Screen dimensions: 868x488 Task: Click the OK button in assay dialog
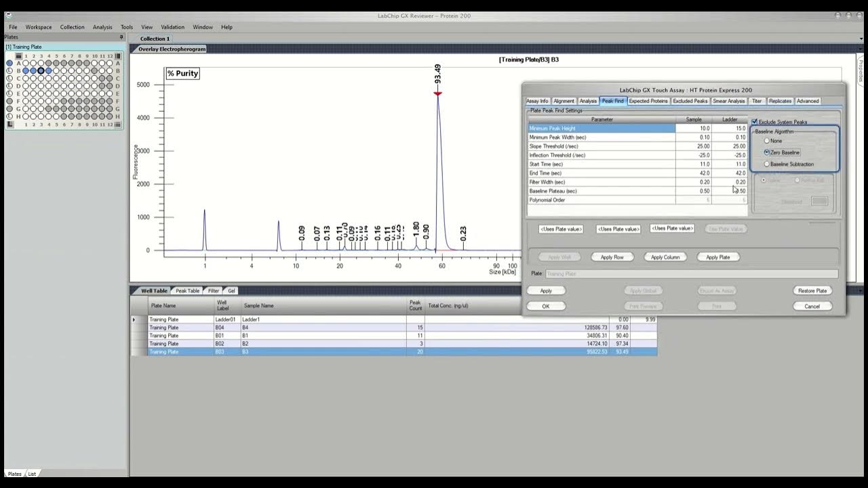pos(546,306)
